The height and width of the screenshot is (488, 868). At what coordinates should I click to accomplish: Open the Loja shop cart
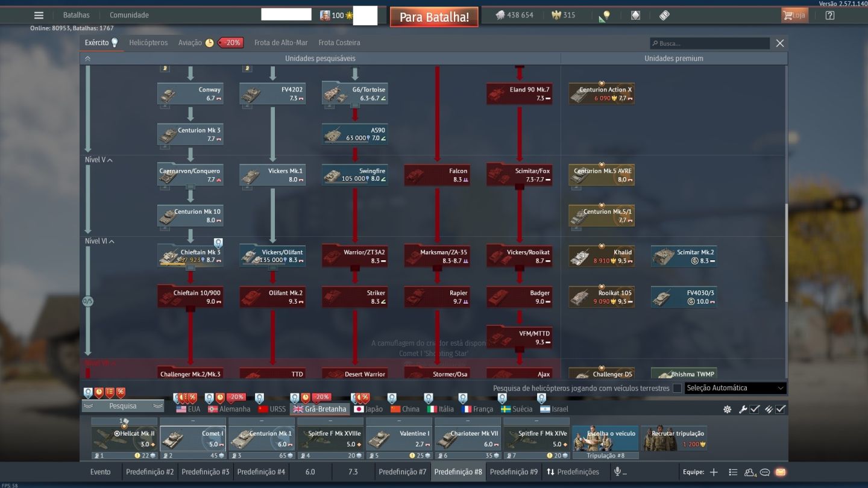click(x=794, y=15)
